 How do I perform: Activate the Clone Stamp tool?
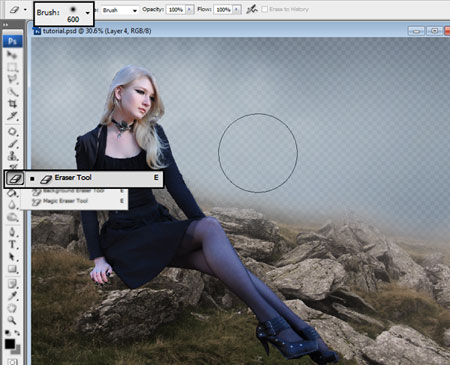pos(13,156)
